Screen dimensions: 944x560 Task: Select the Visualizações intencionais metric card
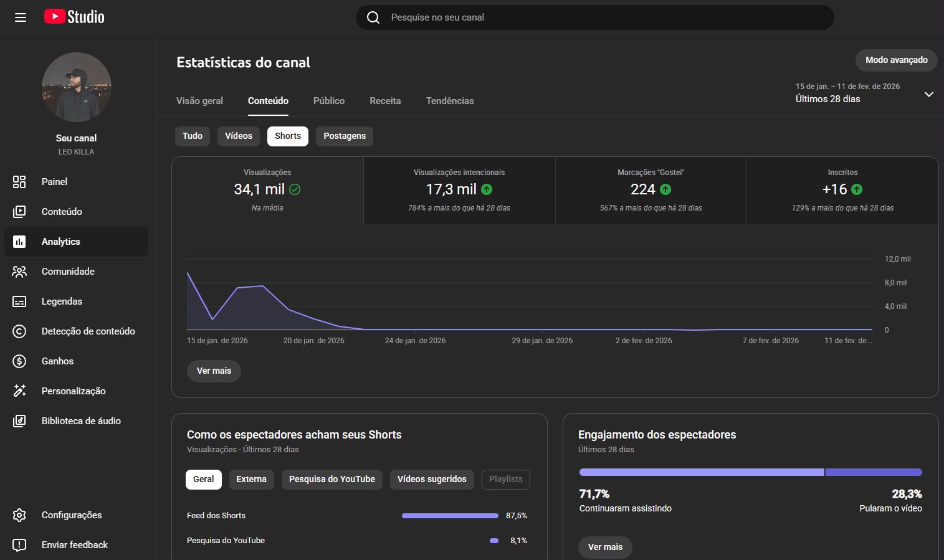coord(459,191)
